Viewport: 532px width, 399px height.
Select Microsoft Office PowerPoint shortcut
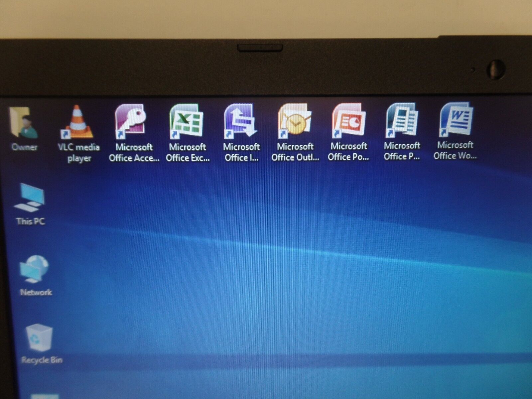pos(348,120)
